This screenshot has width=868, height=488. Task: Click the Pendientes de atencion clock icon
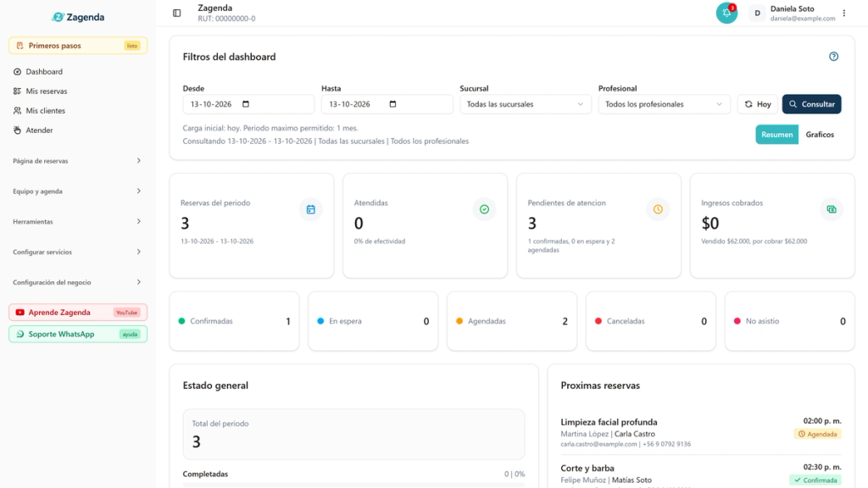658,209
